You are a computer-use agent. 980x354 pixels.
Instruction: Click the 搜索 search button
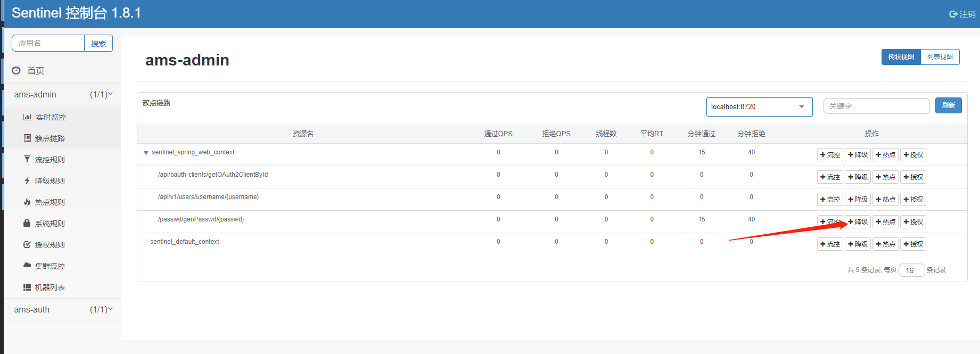(x=98, y=43)
